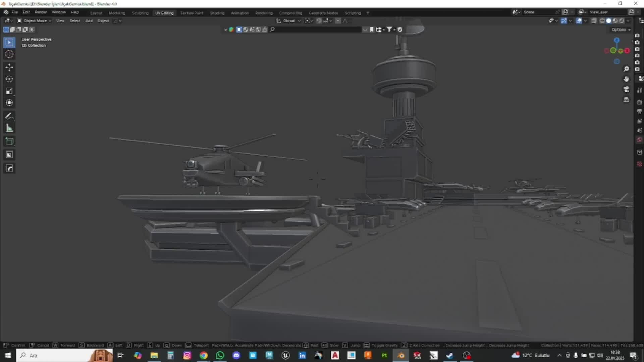This screenshot has height=362, width=644.
Task: Select the Scale tool
Action: (x=9, y=90)
